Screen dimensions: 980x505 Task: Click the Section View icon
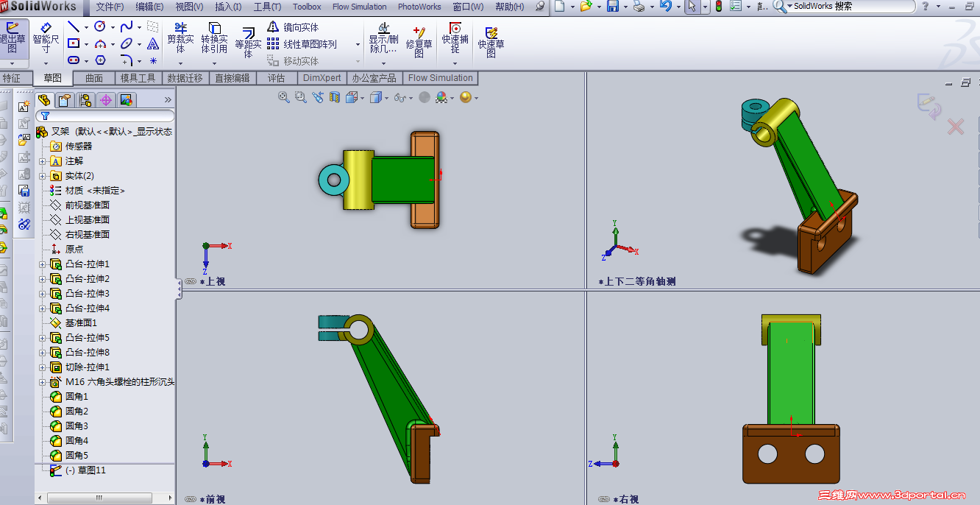coord(335,97)
